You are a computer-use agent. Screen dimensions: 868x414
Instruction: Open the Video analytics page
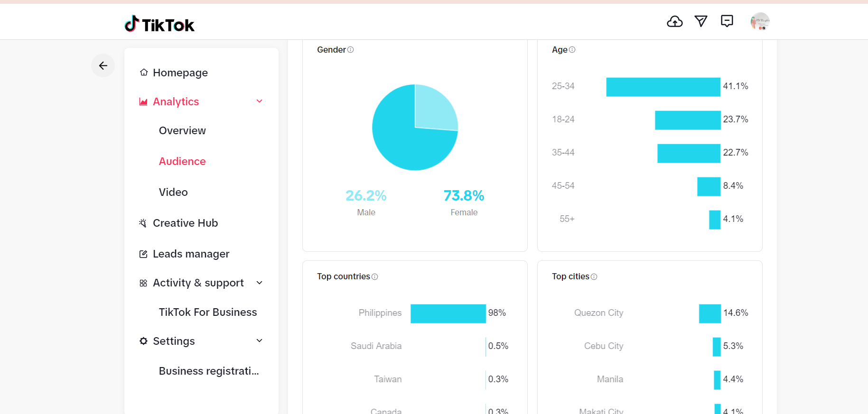tap(173, 192)
